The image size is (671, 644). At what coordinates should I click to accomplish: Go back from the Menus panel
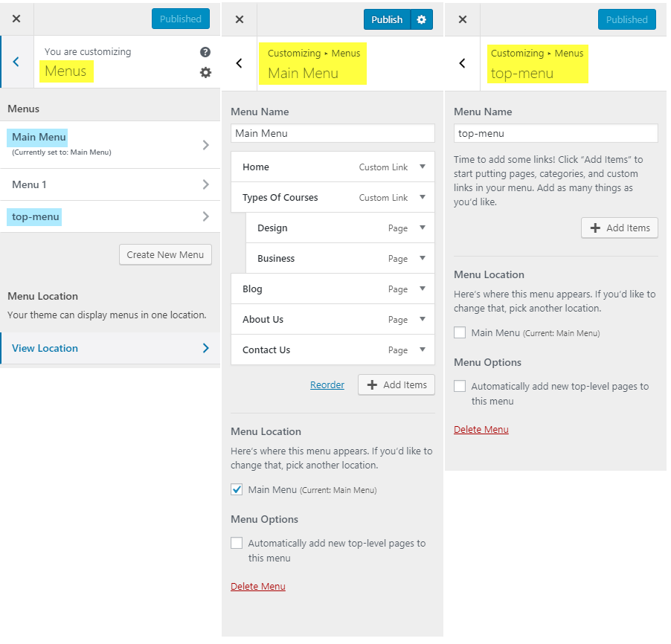[16, 62]
